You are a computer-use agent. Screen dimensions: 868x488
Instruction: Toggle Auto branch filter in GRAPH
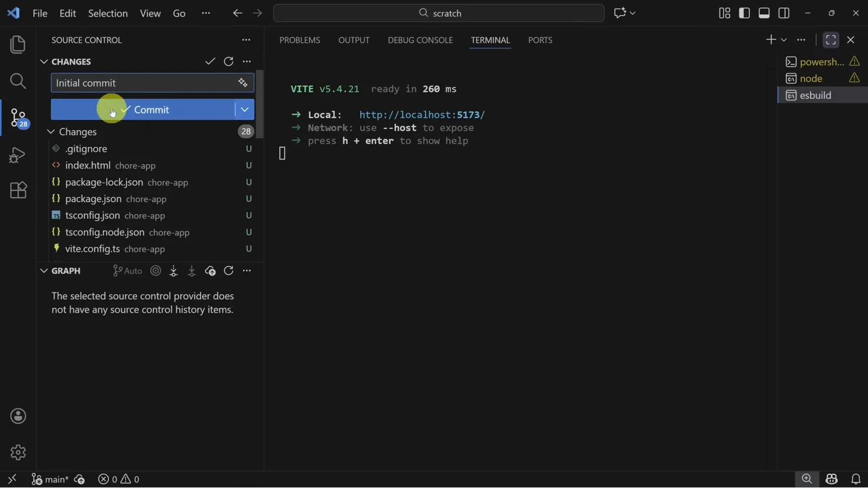[x=127, y=271]
